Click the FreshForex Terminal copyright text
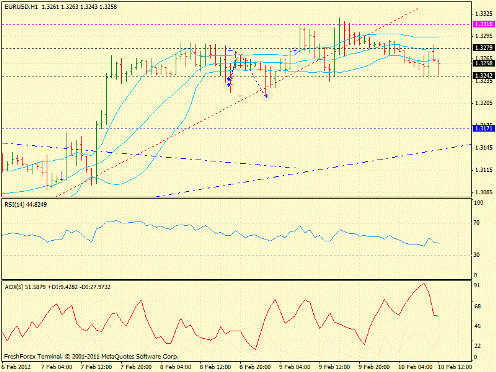Screen dimensions: 496x372 (x=91, y=357)
